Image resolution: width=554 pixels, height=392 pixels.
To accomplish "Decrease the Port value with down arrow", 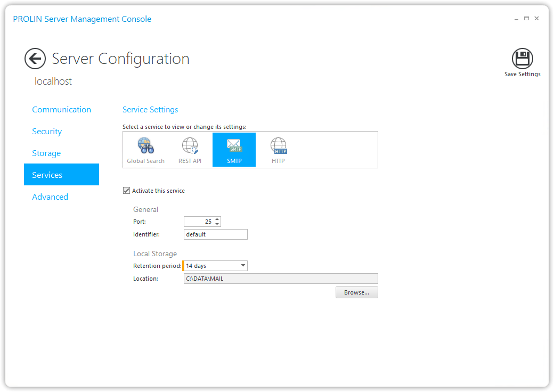I will [217, 224].
